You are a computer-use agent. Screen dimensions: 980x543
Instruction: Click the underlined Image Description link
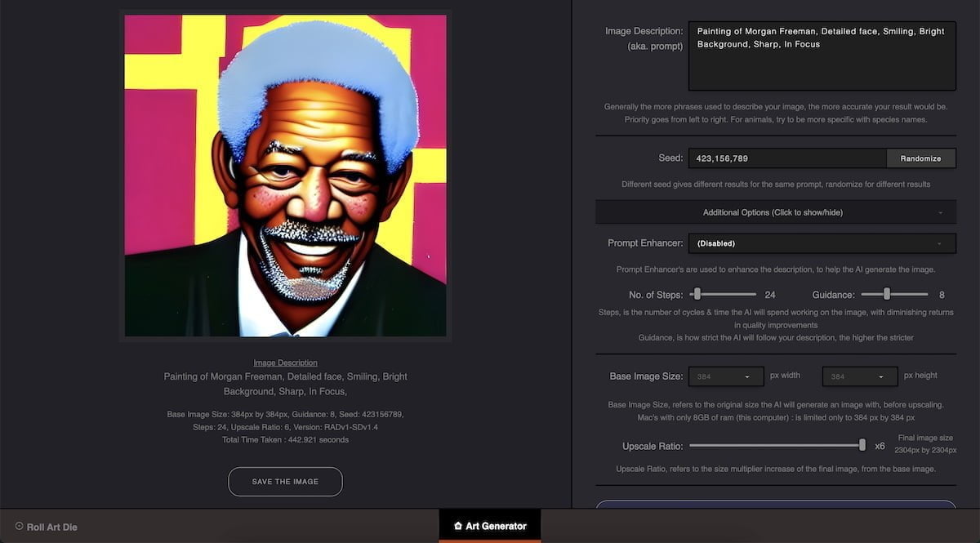pos(285,363)
